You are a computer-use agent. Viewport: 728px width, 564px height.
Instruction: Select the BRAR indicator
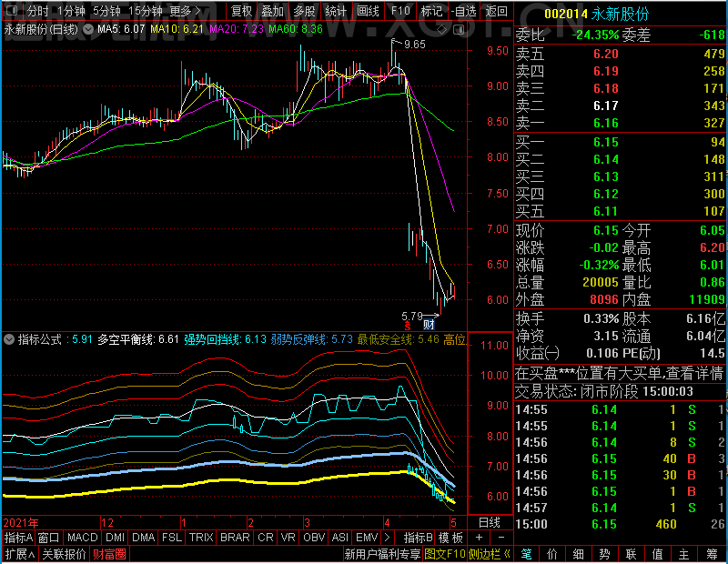235,538
